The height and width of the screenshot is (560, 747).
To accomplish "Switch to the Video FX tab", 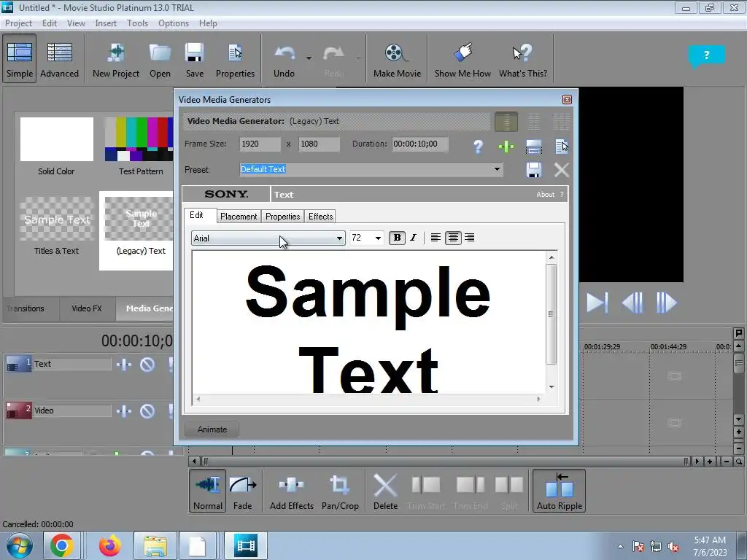I will (87, 308).
